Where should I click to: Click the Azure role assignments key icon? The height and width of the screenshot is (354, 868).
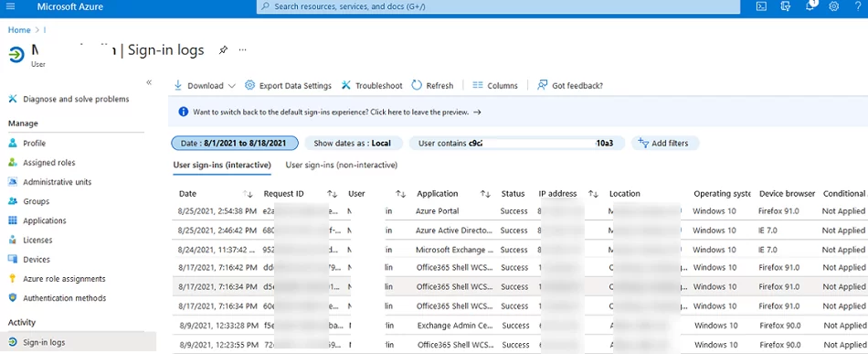pyautogui.click(x=13, y=279)
